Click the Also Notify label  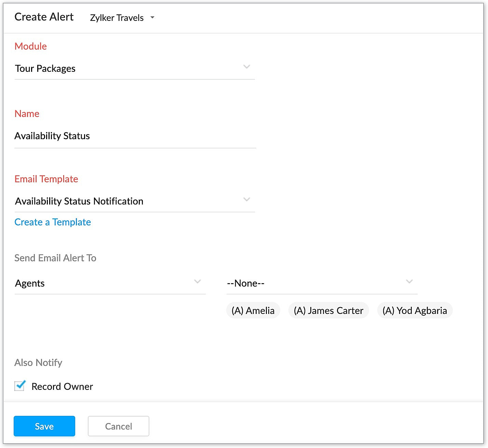38,363
